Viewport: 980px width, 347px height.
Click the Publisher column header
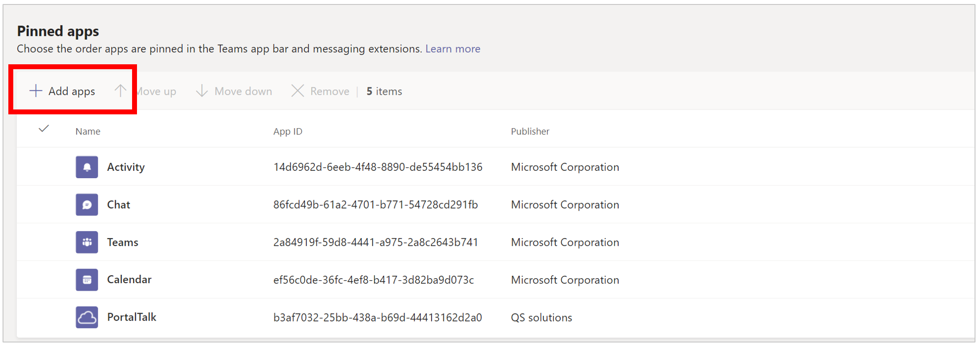530,131
